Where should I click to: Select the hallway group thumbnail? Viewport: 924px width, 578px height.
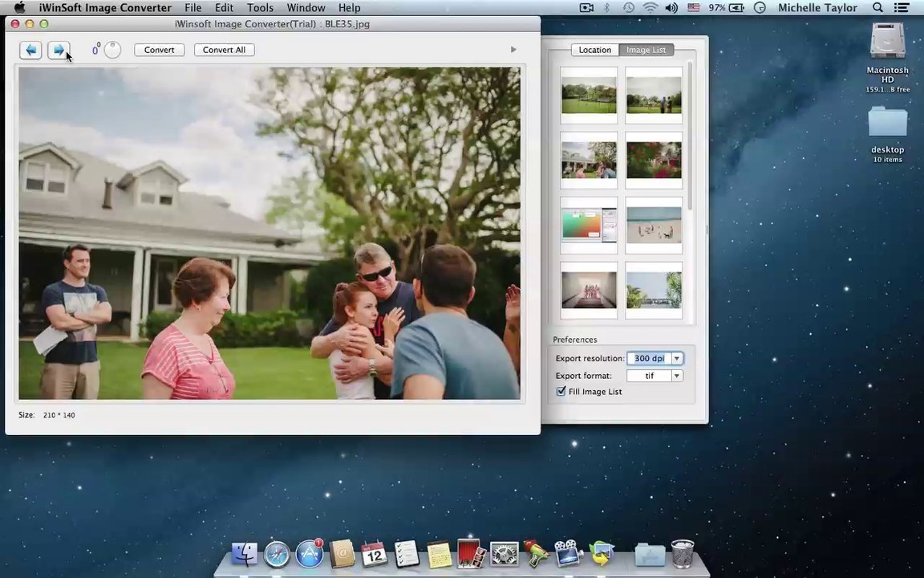(589, 290)
